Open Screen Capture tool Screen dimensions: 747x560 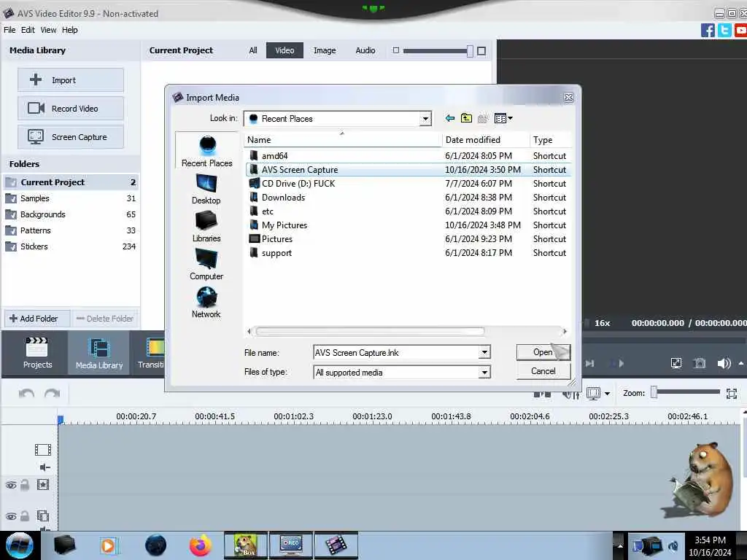click(x=71, y=137)
